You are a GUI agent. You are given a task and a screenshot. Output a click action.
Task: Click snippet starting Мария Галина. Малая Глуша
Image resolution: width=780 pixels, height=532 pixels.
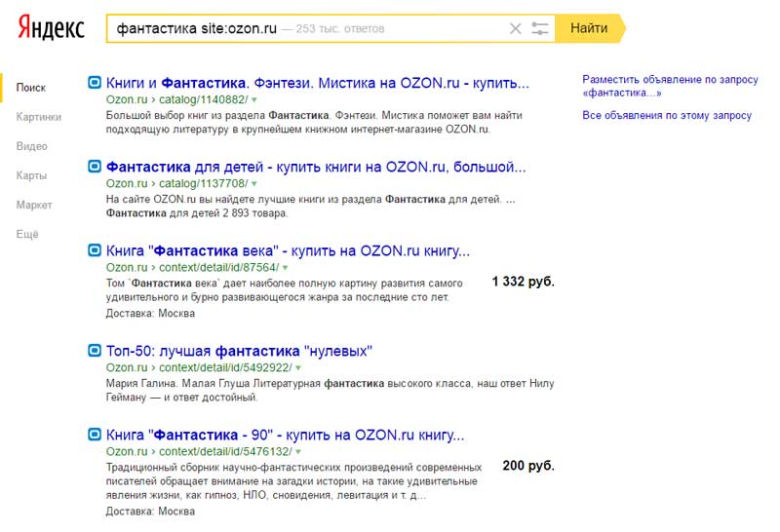click(330, 391)
